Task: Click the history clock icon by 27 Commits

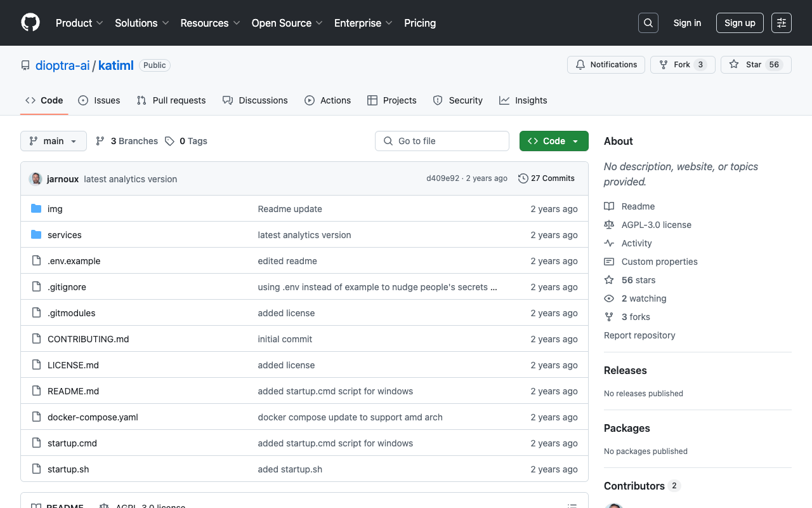Action: point(523,178)
